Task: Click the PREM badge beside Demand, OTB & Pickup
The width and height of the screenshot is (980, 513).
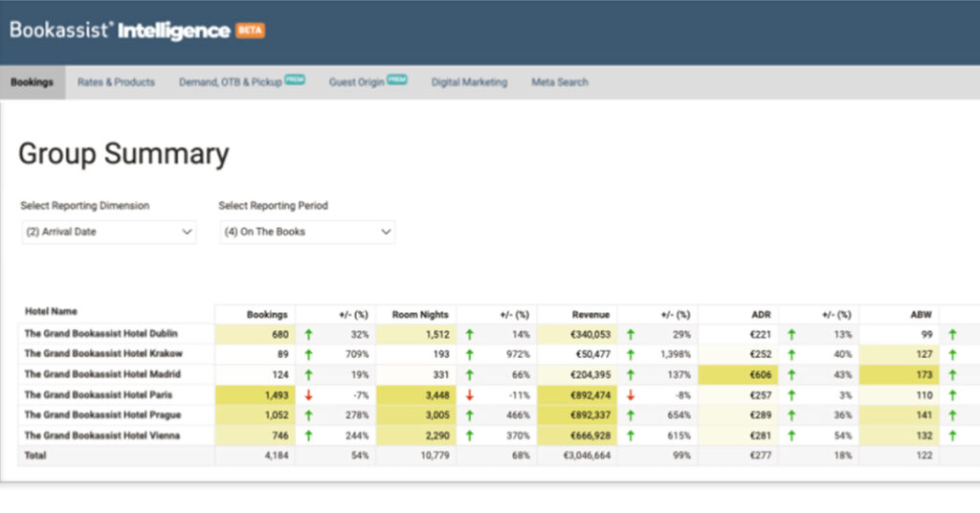Action: click(x=295, y=79)
